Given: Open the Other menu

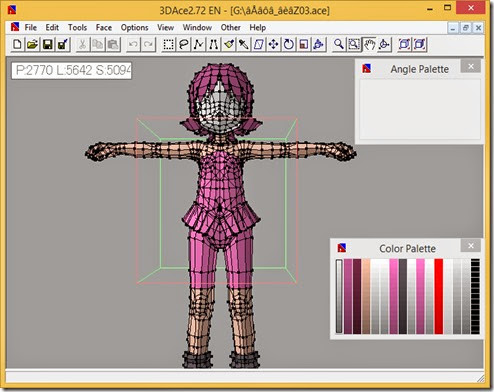Looking at the screenshot, I should (230, 27).
